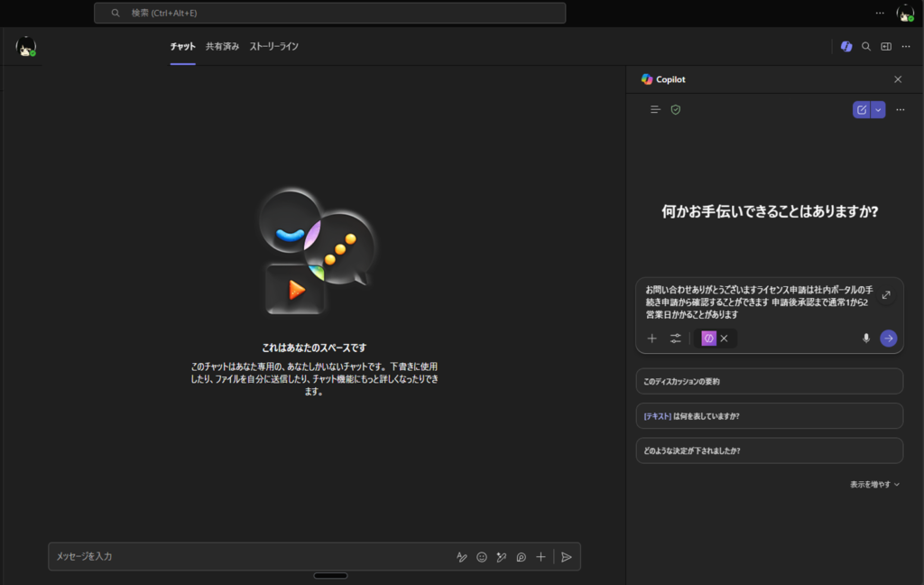Screen dimensions: 924x585
Task: Expand the new chat dropdown arrow
Action: coord(879,109)
